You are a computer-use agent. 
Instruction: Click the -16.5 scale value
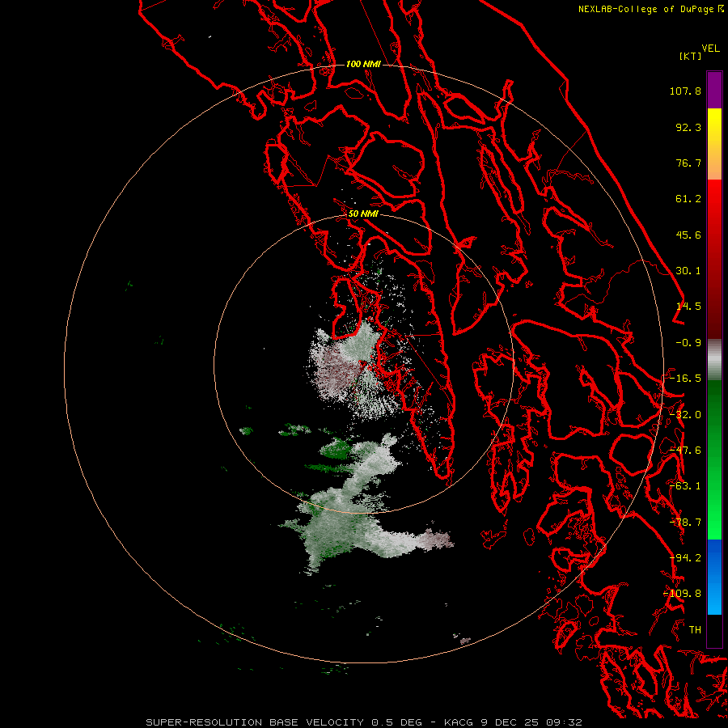tap(685, 379)
